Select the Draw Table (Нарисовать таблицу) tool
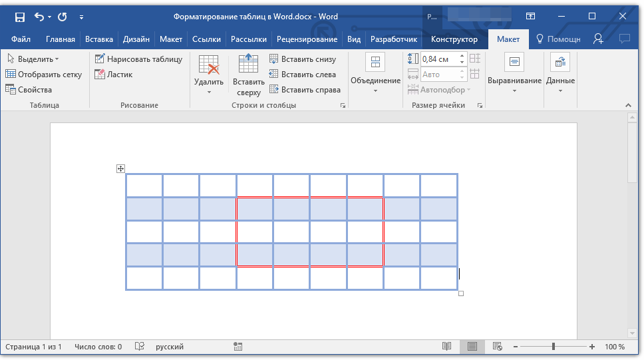This screenshot has height=360, width=644. [138, 59]
